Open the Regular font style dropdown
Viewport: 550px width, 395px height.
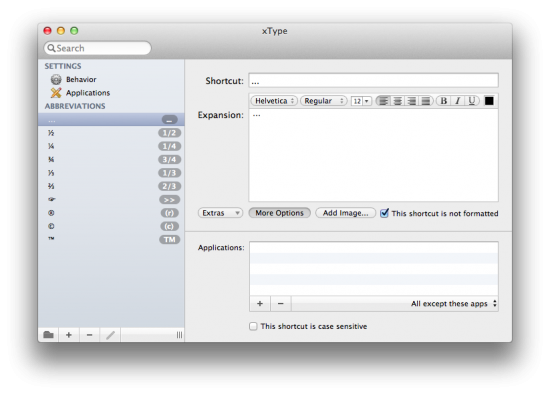point(323,101)
